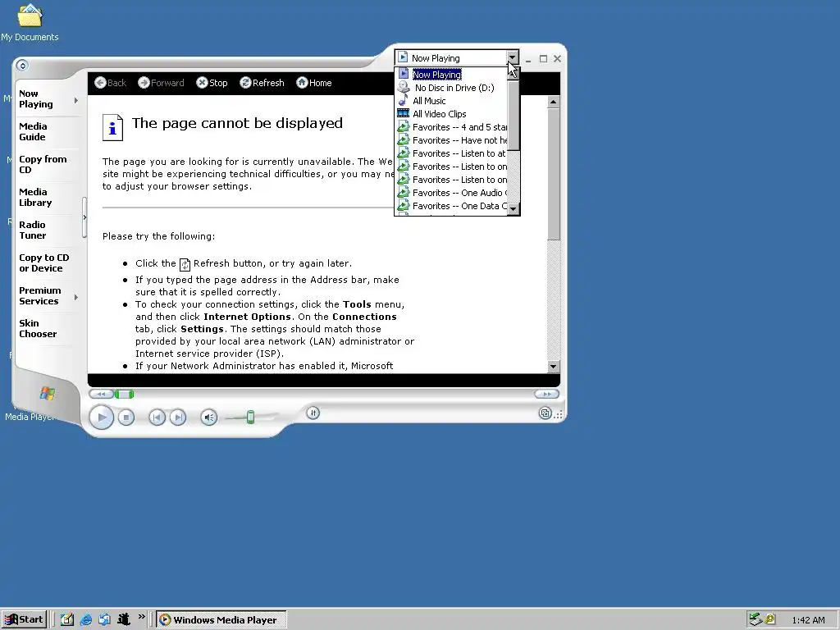Click the fast forward button on seek bar
Image resolution: width=840 pixels, height=630 pixels.
coord(546,395)
